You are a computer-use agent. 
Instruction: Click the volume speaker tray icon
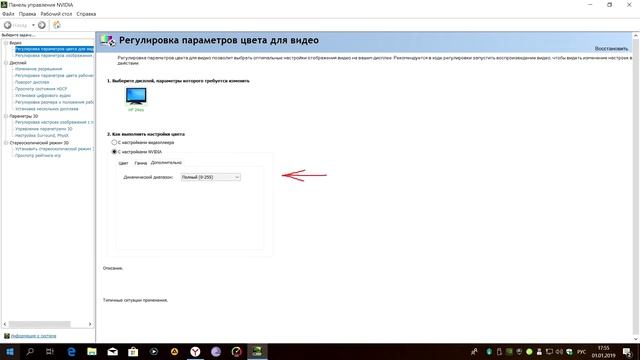click(559, 351)
